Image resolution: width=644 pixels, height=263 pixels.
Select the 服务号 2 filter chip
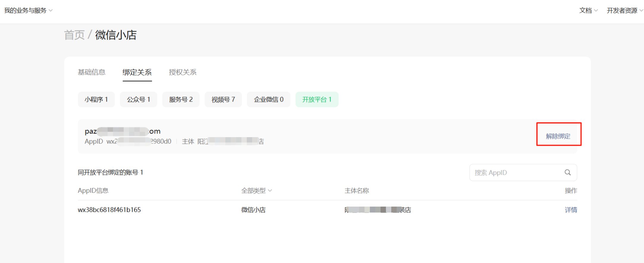click(181, 99)
